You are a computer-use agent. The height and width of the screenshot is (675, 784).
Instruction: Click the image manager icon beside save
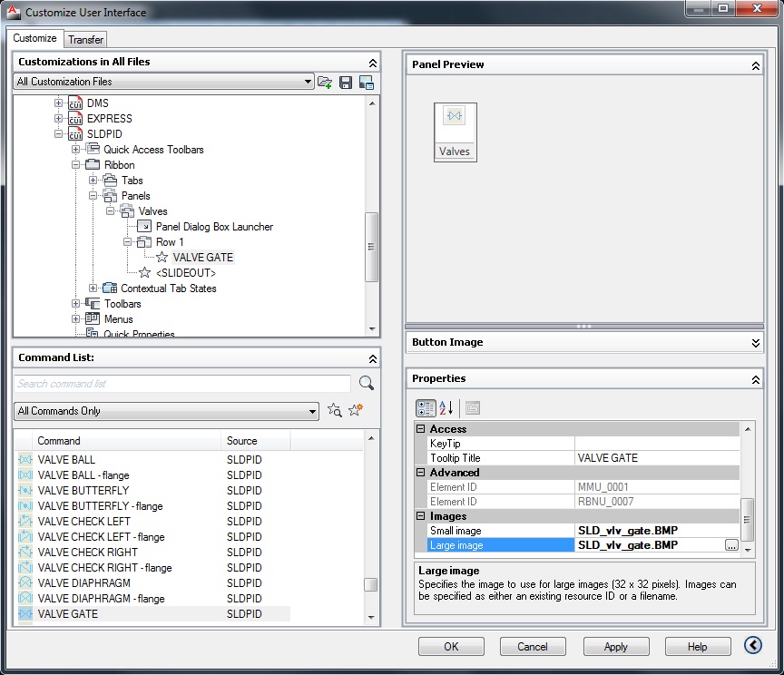366,82
